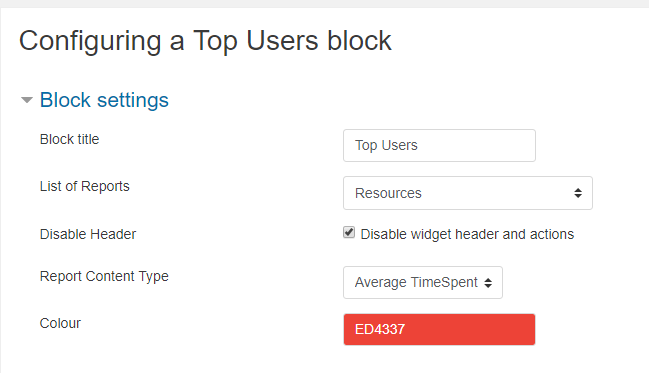Place cursor on 'Top Users' text in field
The height and width of the screenshot is (373, 649).
[x=386, y=146]
